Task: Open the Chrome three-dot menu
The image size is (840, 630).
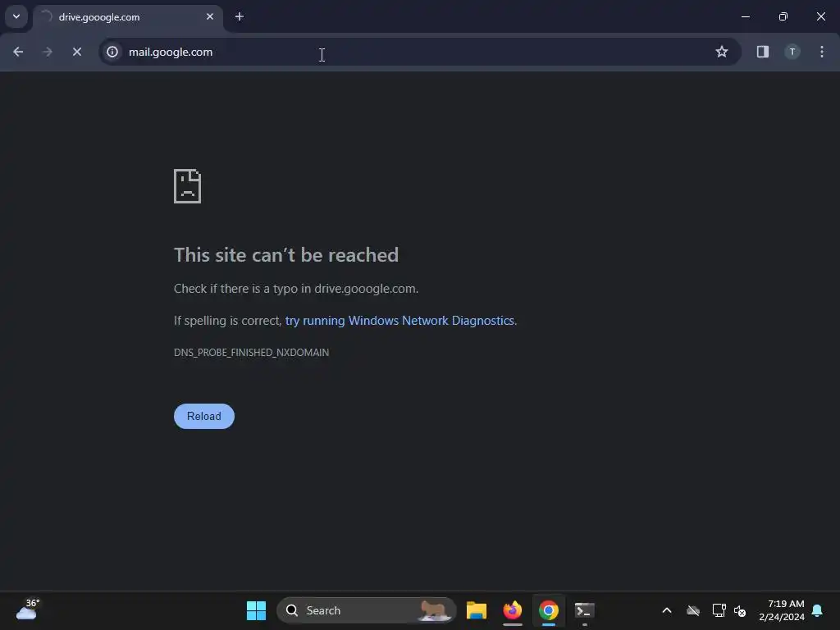Action: [822, 52]
